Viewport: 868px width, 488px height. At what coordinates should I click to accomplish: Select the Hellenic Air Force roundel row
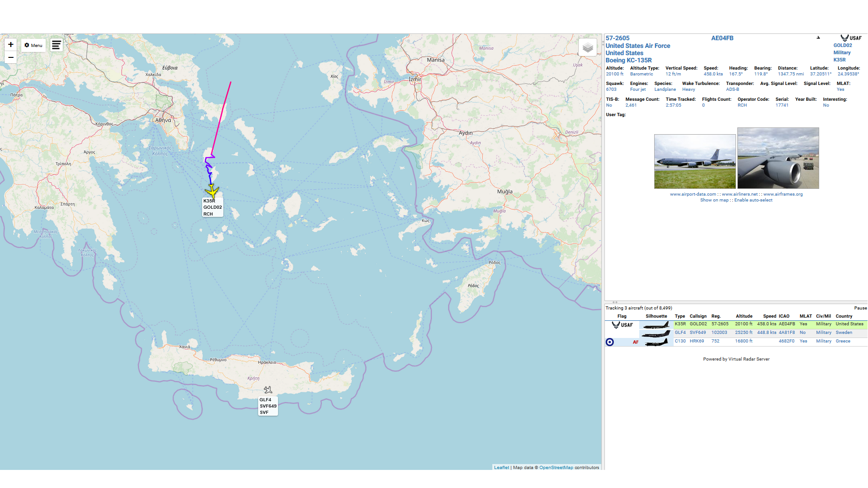[x=610, y=342]
